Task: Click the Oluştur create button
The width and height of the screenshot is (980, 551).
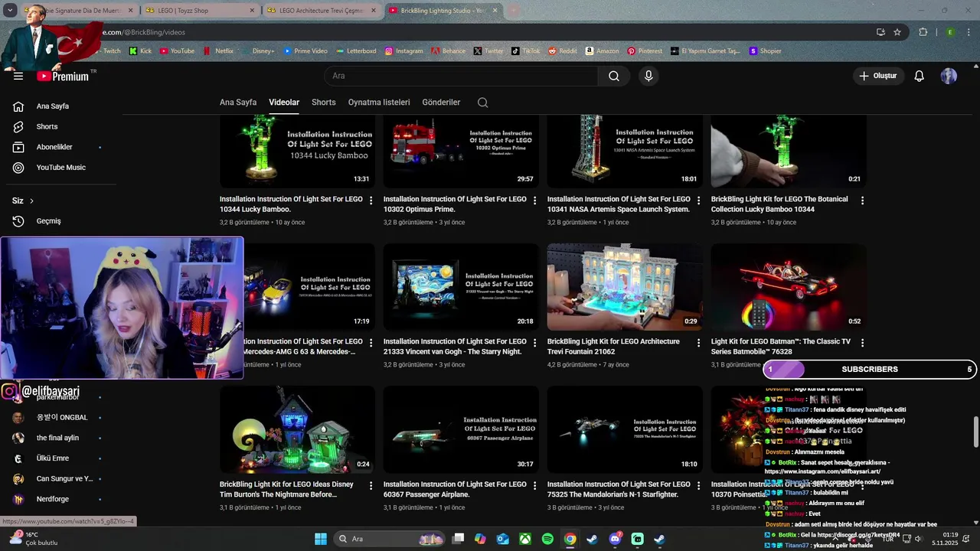Action: [877, 76]
